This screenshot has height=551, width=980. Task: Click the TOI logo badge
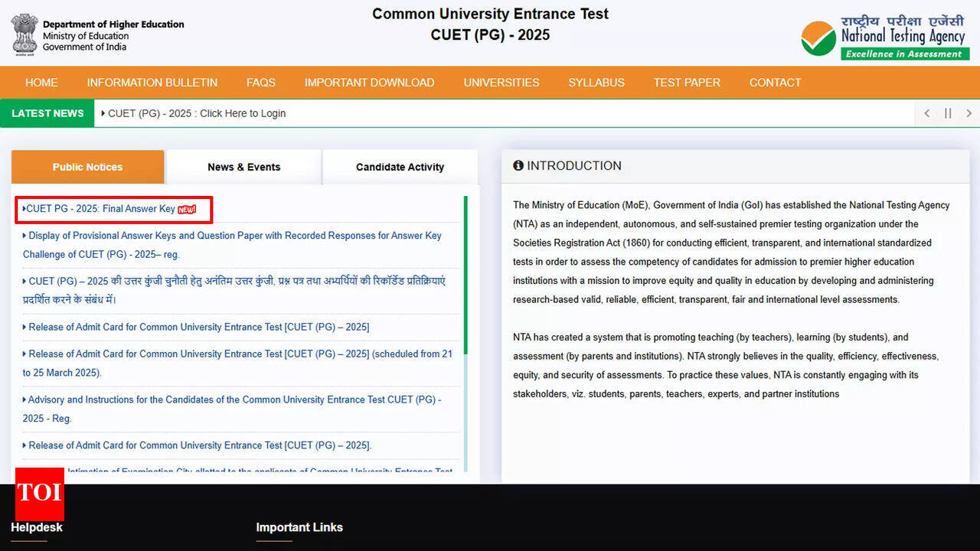point(39,494)
